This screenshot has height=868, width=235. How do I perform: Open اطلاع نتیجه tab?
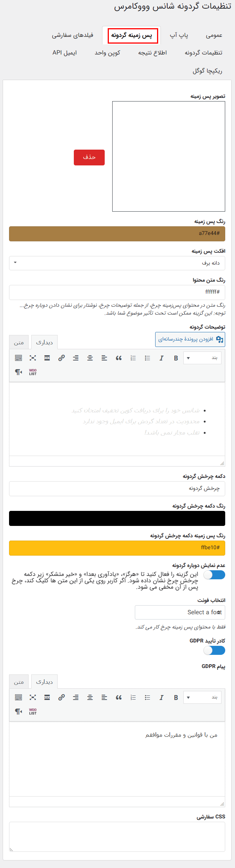click(x=153, y=53)
